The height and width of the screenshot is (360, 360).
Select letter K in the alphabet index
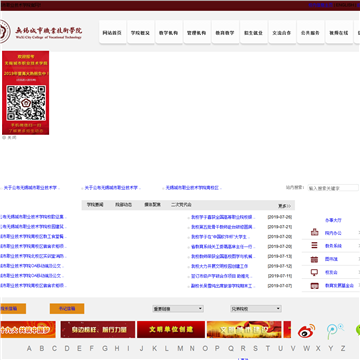point(155,349)
